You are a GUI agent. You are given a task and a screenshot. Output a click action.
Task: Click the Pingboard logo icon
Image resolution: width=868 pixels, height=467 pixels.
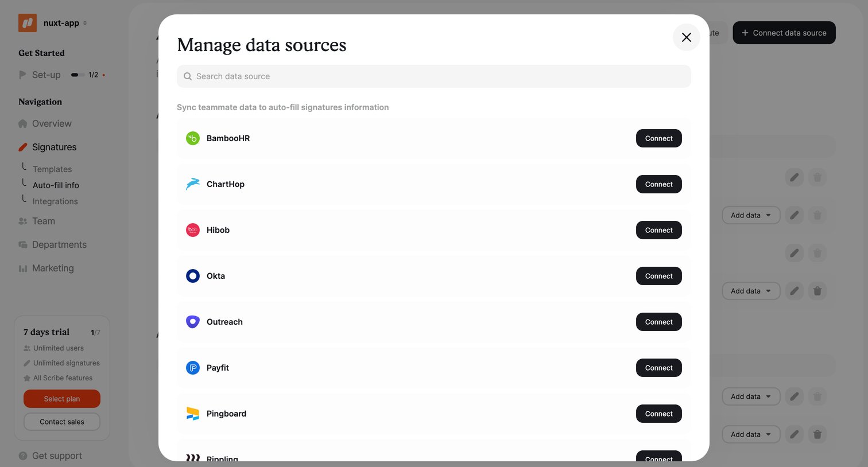coord(193,414)
